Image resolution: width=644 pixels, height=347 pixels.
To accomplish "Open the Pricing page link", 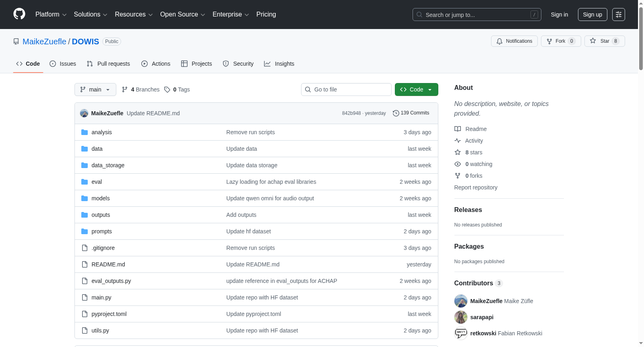I will pos(266,15).
